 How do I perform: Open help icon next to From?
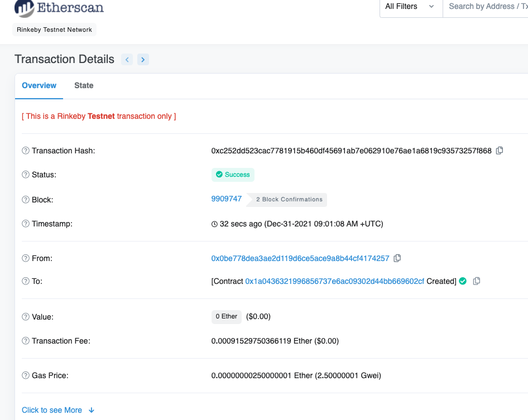pos(26,258)
